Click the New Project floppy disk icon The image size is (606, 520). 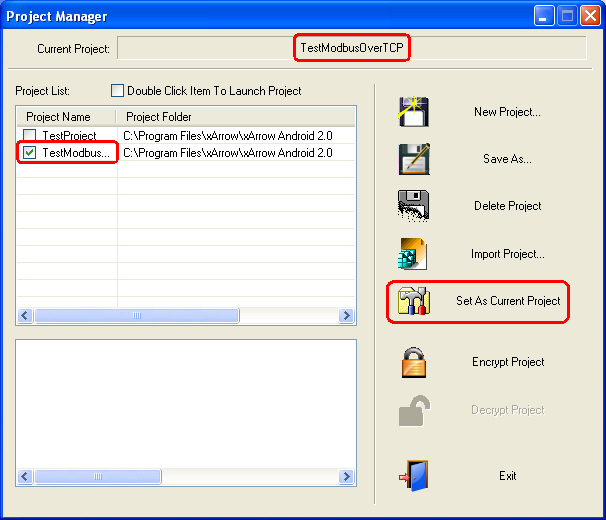[x=414, y=112]
